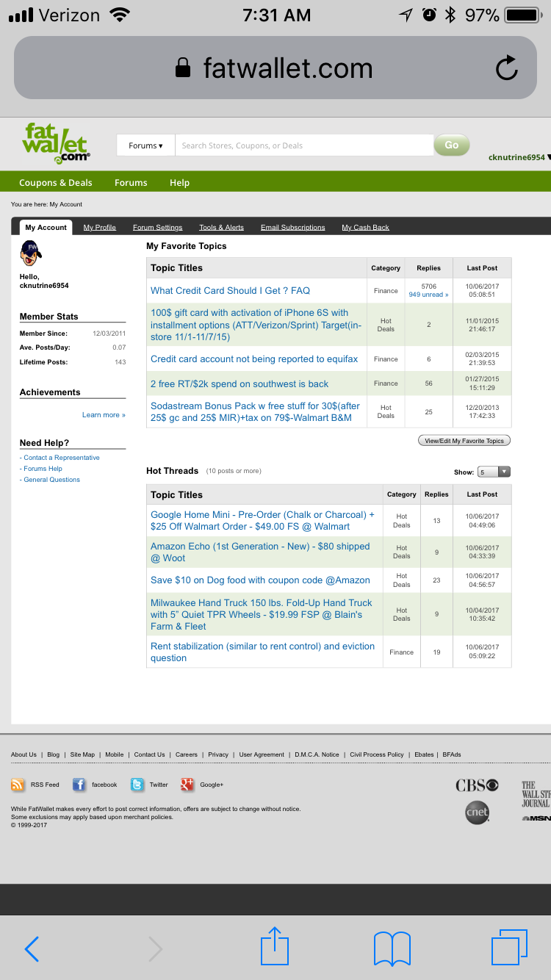Open the Google Home Mini Pre-Order thread
This screenshot has width=551, height=980.
(x=262, y=521)
